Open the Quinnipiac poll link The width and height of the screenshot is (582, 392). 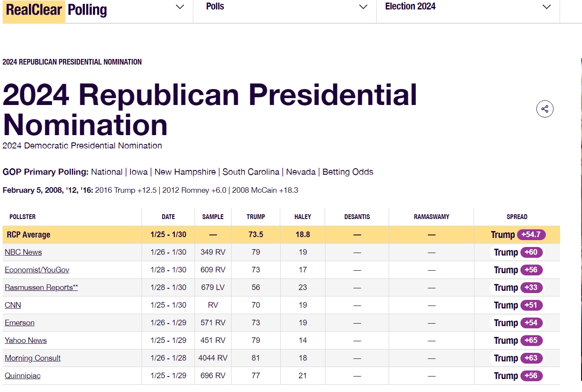22,376
